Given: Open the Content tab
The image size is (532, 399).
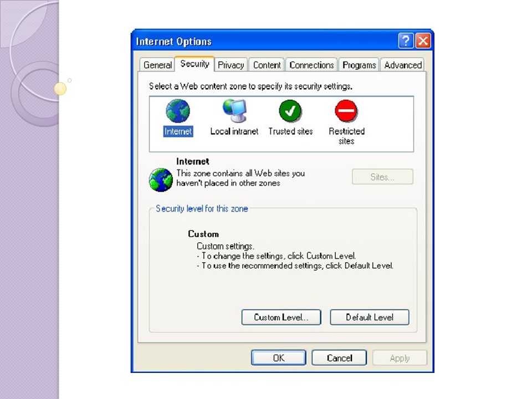Looking at the screenshot, I should coord(267,65).
